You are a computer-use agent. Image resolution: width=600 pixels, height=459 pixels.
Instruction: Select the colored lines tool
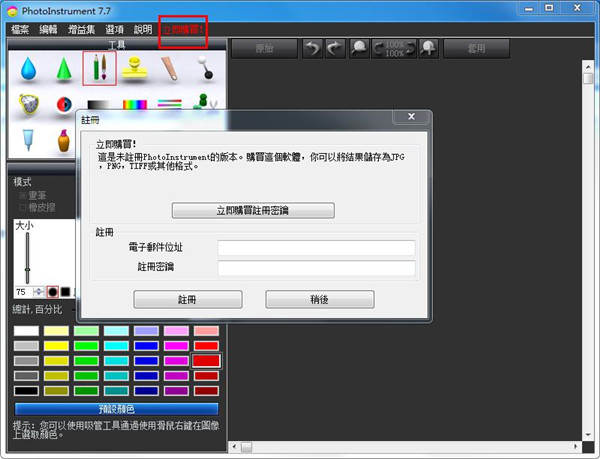[x=170, y=104]
